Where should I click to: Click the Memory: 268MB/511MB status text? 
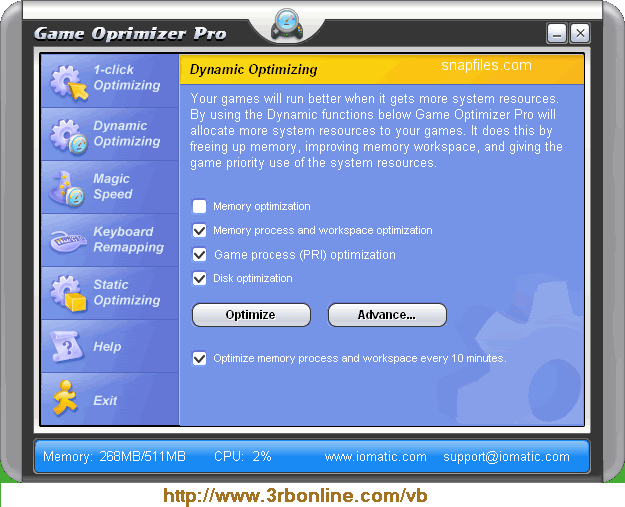[x=114, y=456]
